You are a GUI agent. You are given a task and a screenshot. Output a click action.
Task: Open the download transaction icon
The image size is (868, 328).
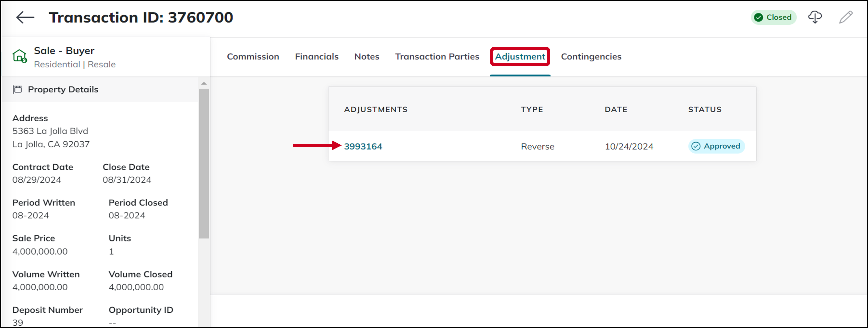click(815, 17)
